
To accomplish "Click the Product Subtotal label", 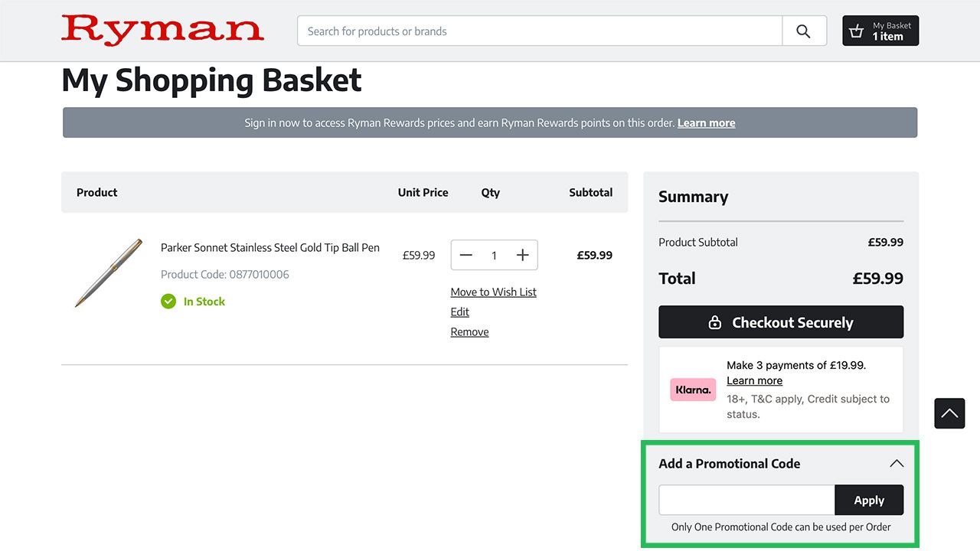I will pyautogui.click(x=698, y=242).
